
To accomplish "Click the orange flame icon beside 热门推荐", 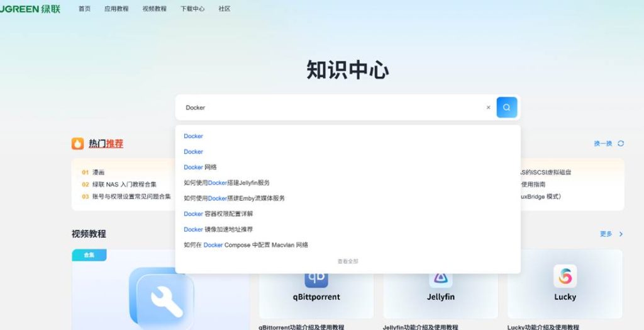I will [x=77, y=144].
